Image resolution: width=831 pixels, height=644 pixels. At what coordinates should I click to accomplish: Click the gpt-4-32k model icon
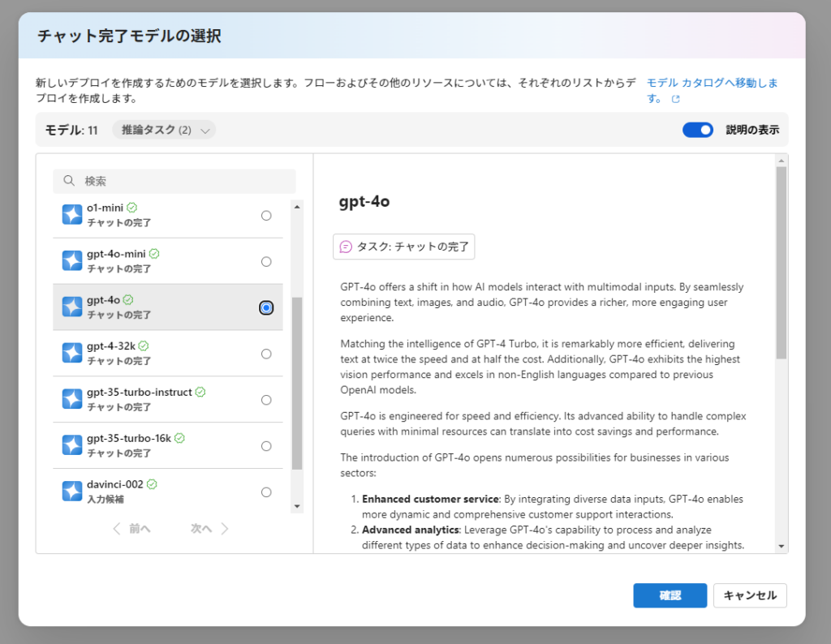click(72, 354)
